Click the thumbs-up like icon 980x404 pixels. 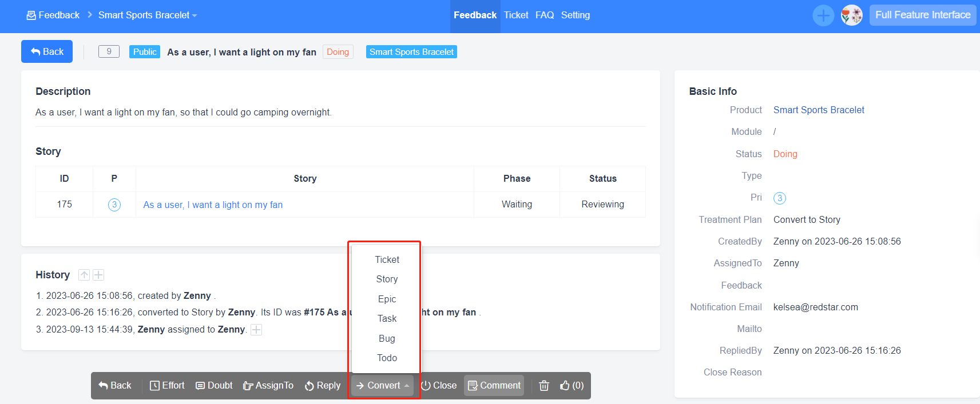[565, 386]
